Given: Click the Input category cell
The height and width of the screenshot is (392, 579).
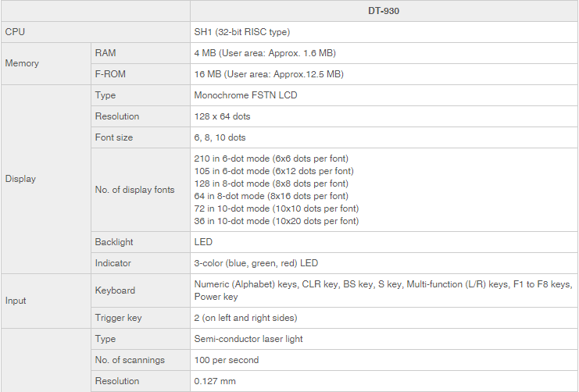Looking at the screenshot, I should [17, 301].
